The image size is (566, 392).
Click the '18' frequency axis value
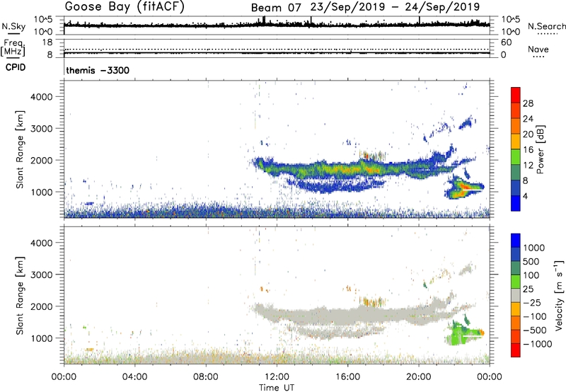(47, 42)
